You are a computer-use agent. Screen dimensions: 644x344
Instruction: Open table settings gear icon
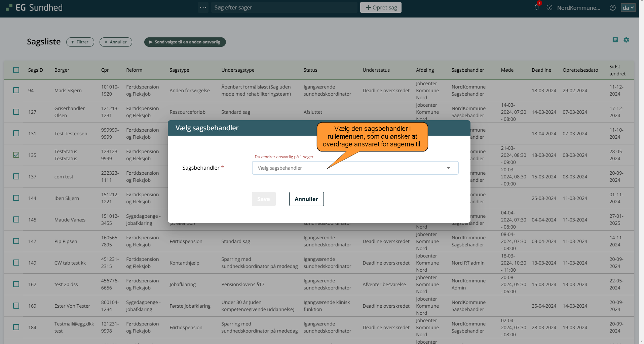coord(626,40)
